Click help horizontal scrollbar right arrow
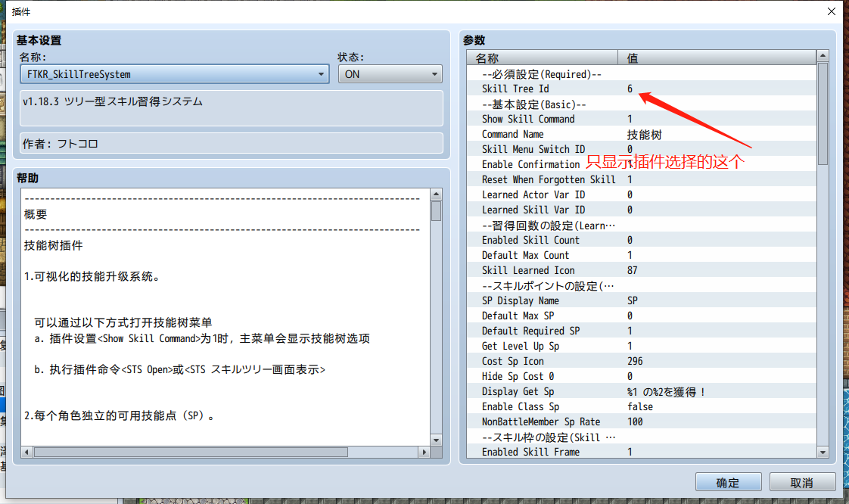The width and height of the screenshot is (849, 504). (x=424, y=452)
